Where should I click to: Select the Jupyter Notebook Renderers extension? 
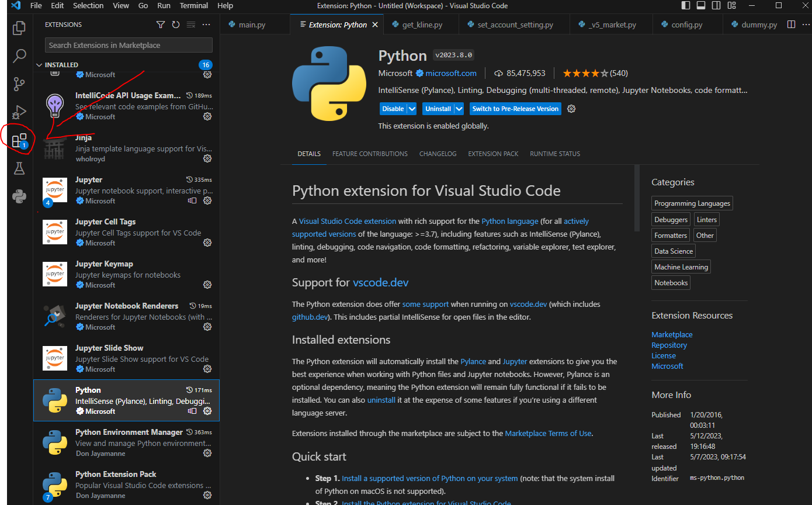coord(127,316)
